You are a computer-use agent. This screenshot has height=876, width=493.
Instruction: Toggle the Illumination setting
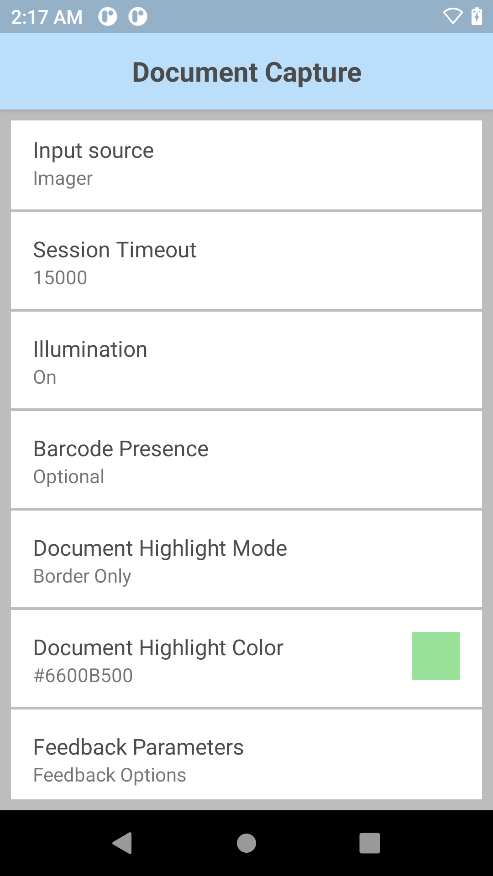tap(246, 360)
